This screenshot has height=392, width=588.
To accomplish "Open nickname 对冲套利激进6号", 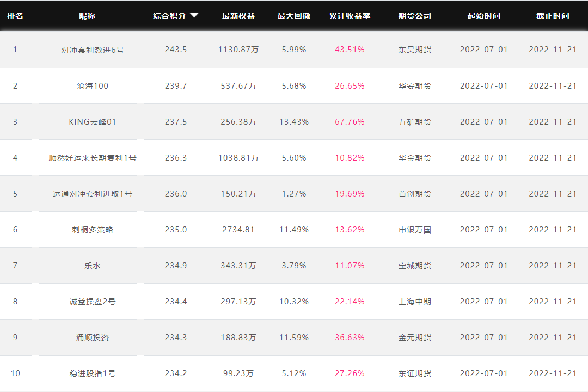I will pos(92,50).
